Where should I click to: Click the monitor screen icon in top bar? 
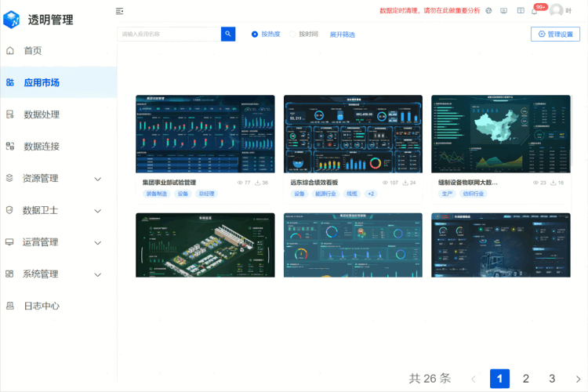[503, 11]
